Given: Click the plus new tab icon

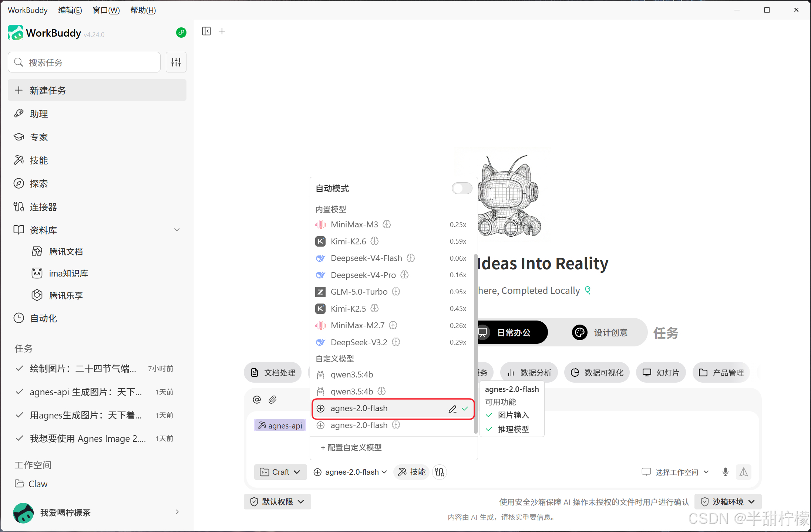Looking at the screenshot, I should pos(222,31).
